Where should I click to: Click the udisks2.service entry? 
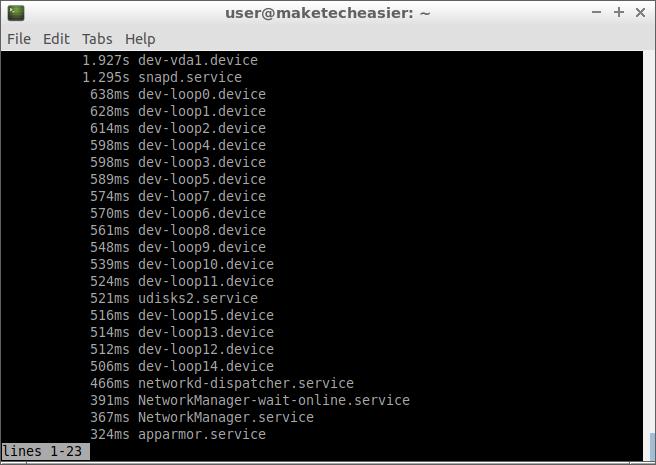click(x=197, y=298)
